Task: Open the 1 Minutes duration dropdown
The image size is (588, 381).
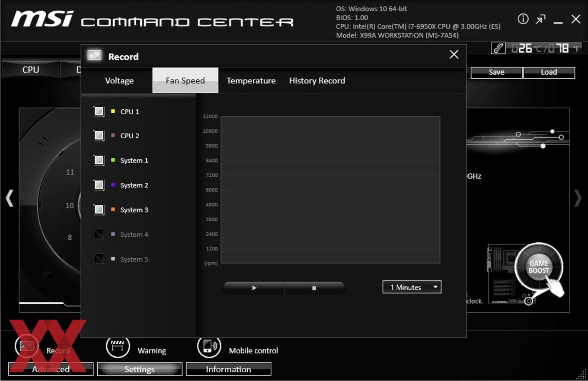Action: (x=412, y=287)
